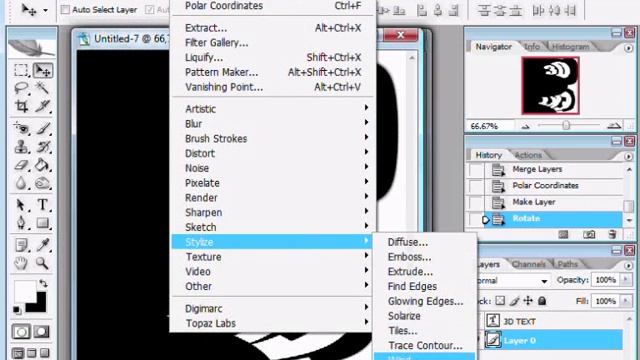640x360 pixels.
Task: Select the Rectangle shape tool
Action: tap(42, 223)
